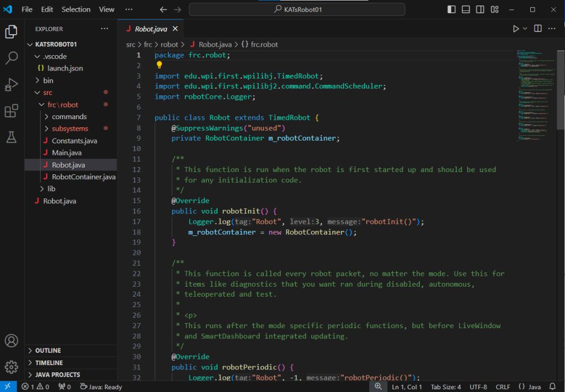Screen dimensions: 565x392
Task: Click frc breadcrumb segment
Action: (148, 45)
